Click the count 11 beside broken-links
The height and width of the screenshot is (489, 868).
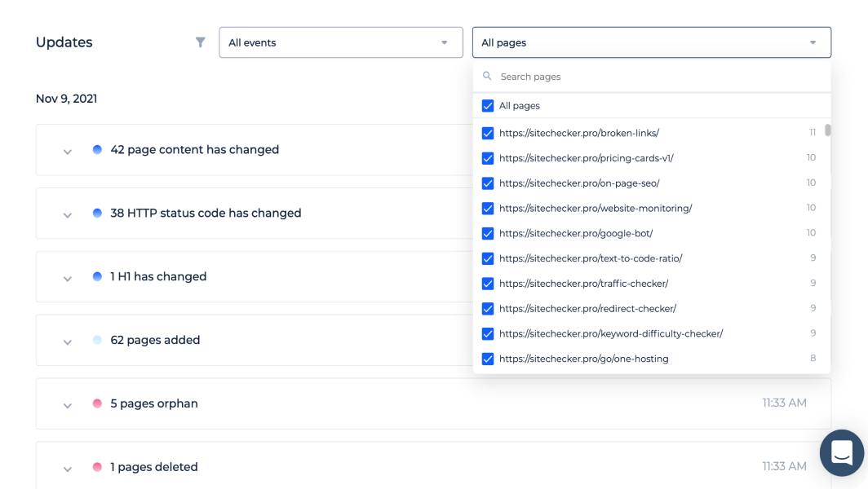click(812, 132)
